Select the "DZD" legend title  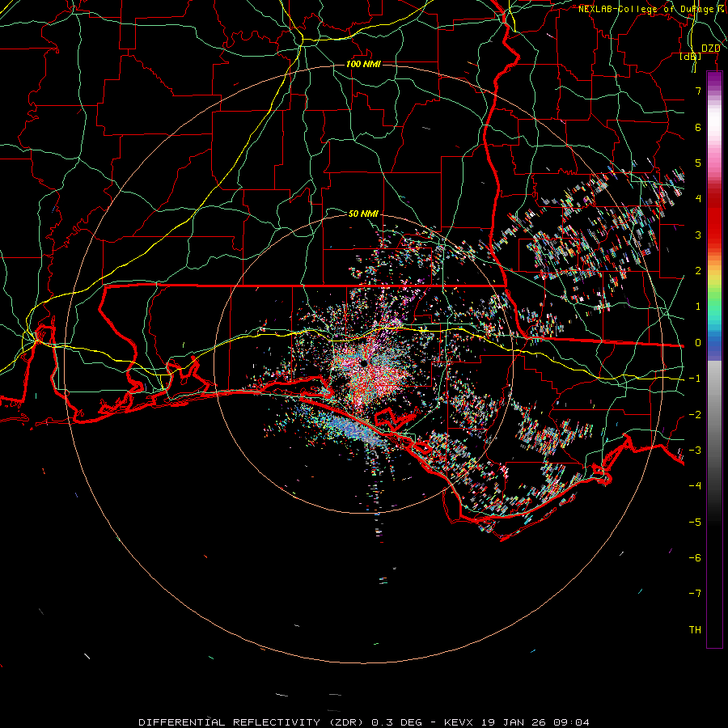click(x=710, y=49)
